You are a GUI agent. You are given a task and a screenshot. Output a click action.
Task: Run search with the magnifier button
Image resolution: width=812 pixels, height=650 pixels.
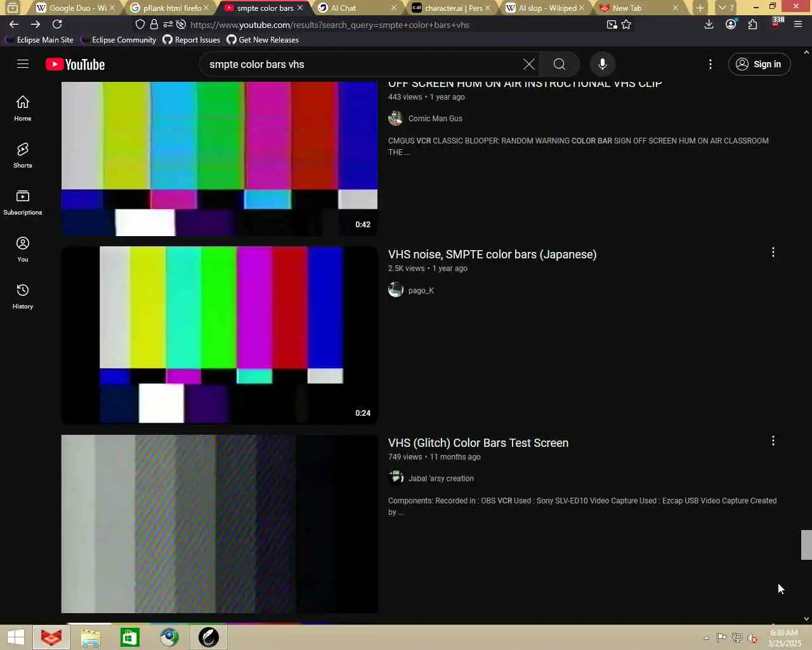559,64
